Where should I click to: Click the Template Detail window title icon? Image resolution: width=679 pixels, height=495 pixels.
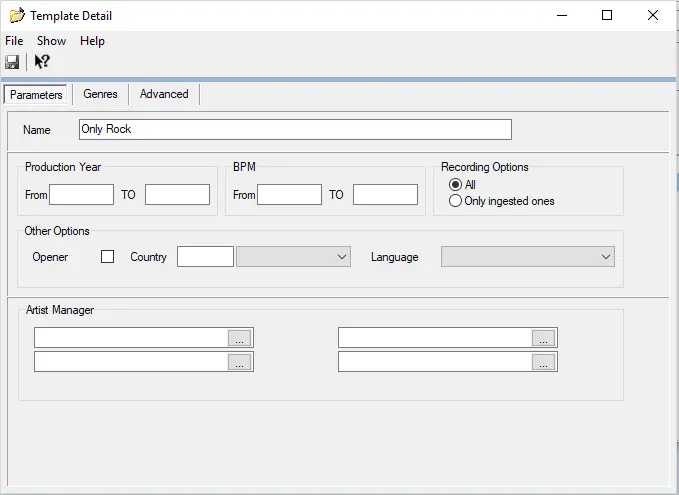click(x=15, y=16)
